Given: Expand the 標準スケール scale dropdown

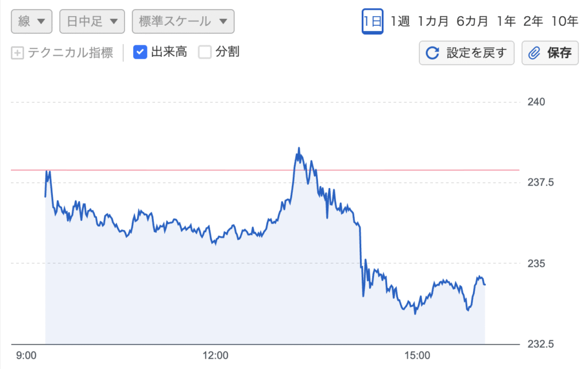Looking at the screenshot, I should pos(183,21).
